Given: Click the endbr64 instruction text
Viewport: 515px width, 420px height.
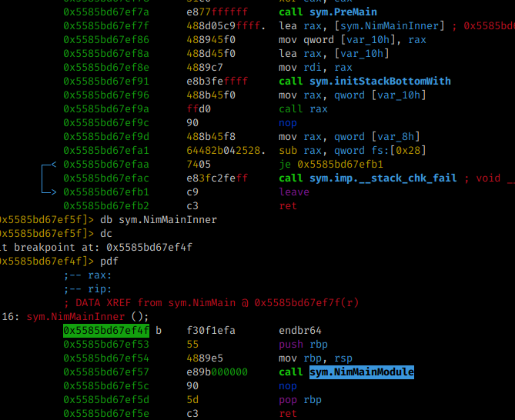Looking at the screenshot, I should [300, 331].
